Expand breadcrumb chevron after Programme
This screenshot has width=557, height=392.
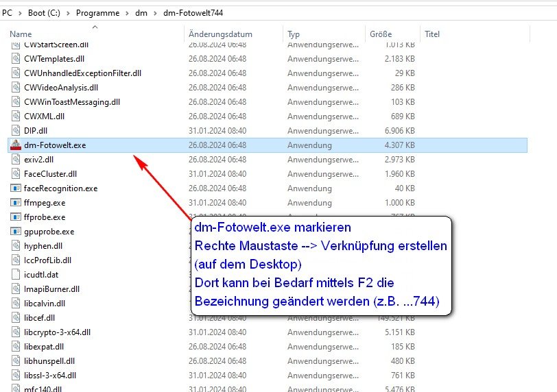point(127,13)
